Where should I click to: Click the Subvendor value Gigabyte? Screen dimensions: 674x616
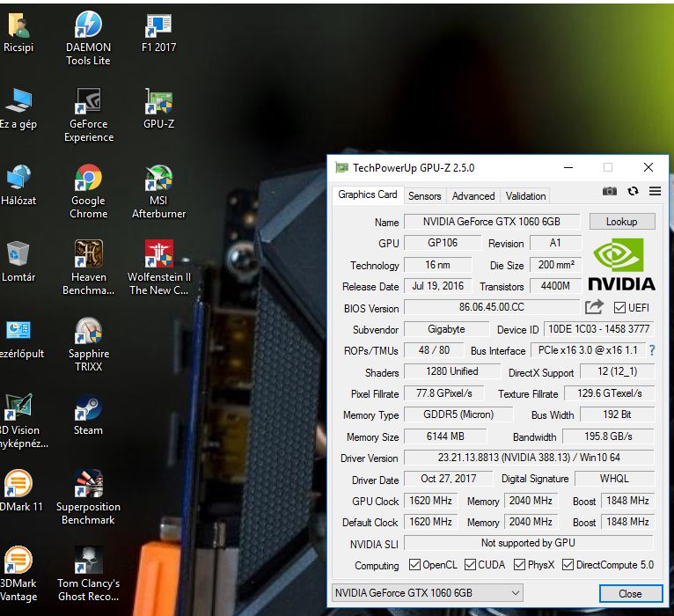446,329
